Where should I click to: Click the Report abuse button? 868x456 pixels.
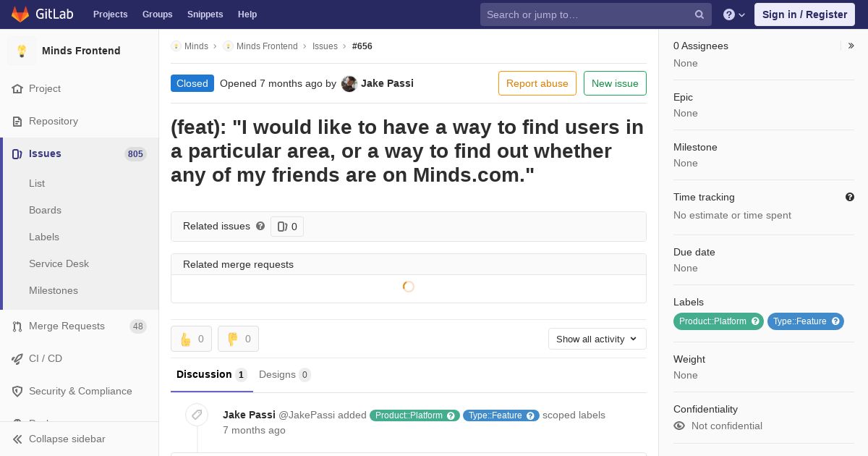[x=537, y=83]
